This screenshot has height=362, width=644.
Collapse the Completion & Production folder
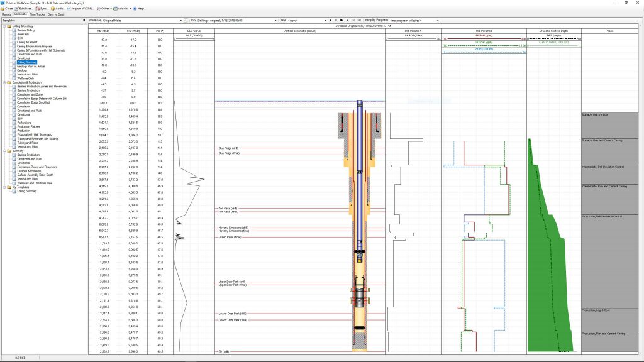coord(4,82)
